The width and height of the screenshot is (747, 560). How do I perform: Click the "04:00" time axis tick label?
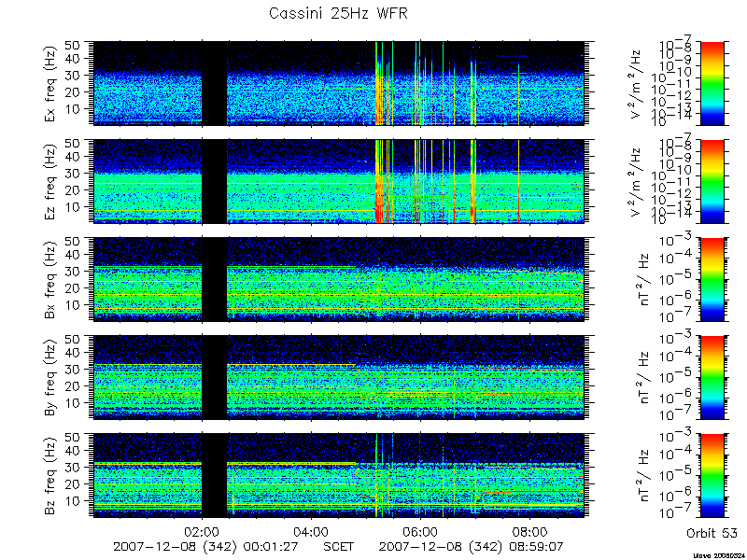[312, 531]
